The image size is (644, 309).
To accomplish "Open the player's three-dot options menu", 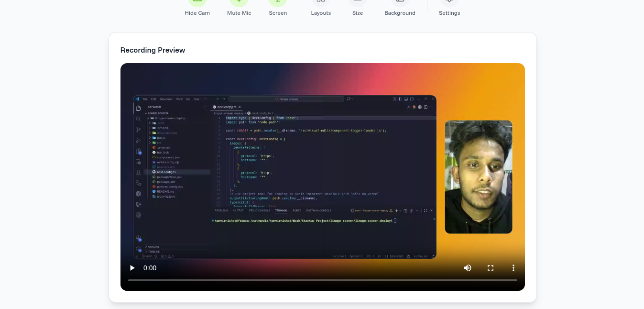I will tap(513, 268).
